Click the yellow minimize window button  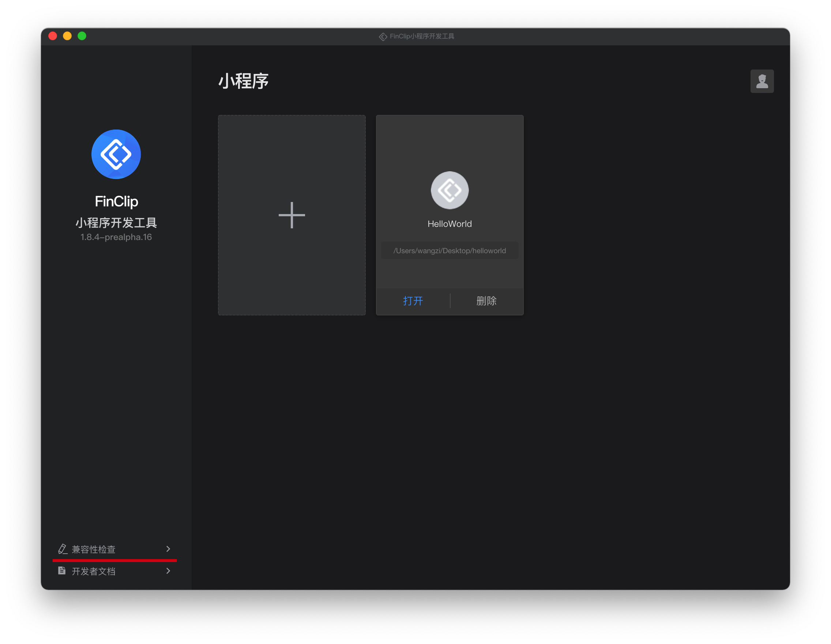tap(67, 36)
